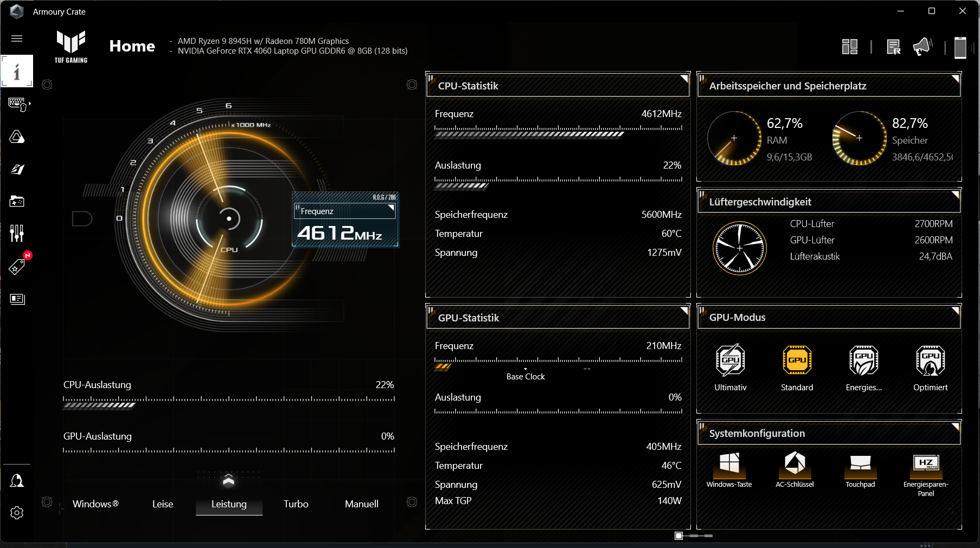Click the TUF Gaming logo

(x=71, y=47)
